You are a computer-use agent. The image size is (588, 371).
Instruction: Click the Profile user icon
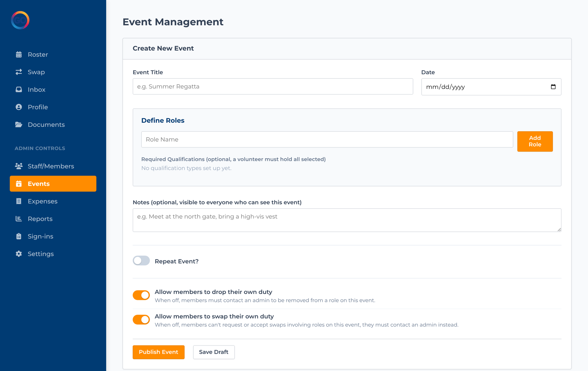(19, 107)
